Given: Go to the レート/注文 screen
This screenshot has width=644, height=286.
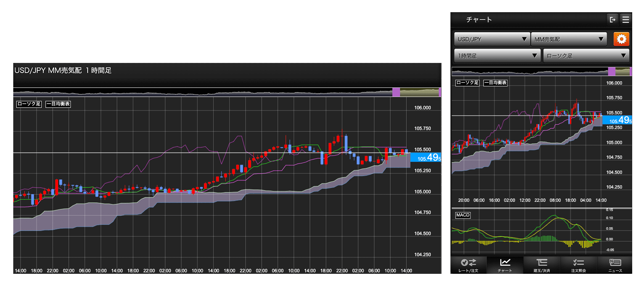Looking at the screenshot, I should (x=468, y=265).
